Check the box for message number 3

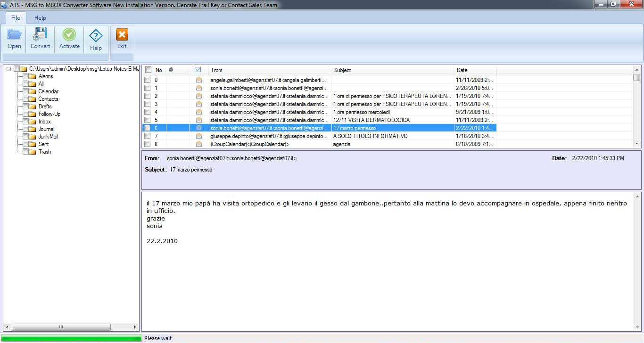click(148, 104)
